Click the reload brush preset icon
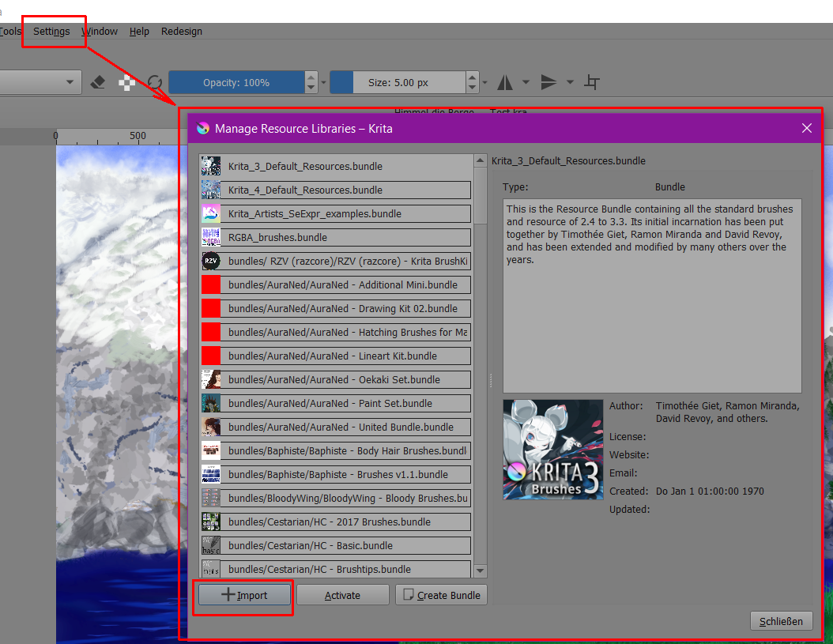This screenshot has width=833, height=644. tap(155, 82)
